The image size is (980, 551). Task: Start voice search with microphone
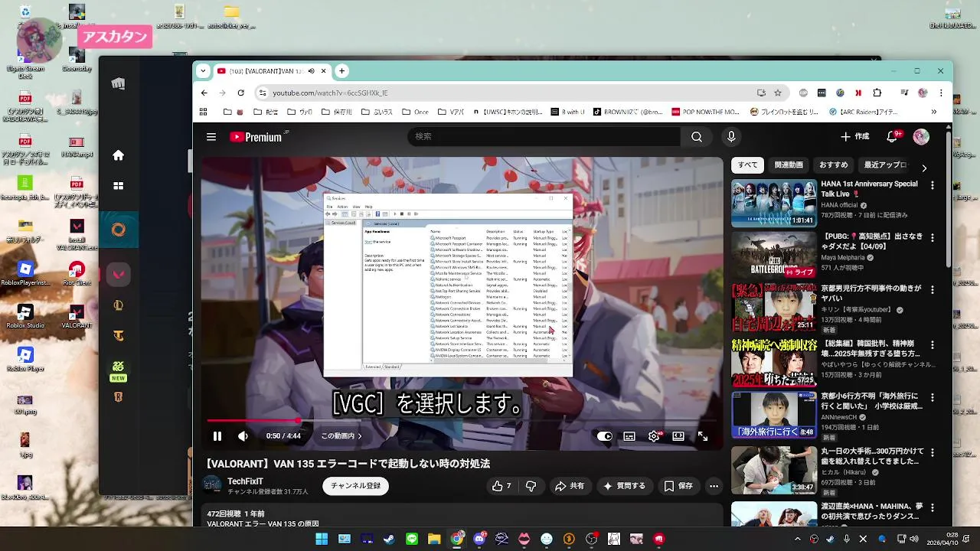click(x=731, y=137)
